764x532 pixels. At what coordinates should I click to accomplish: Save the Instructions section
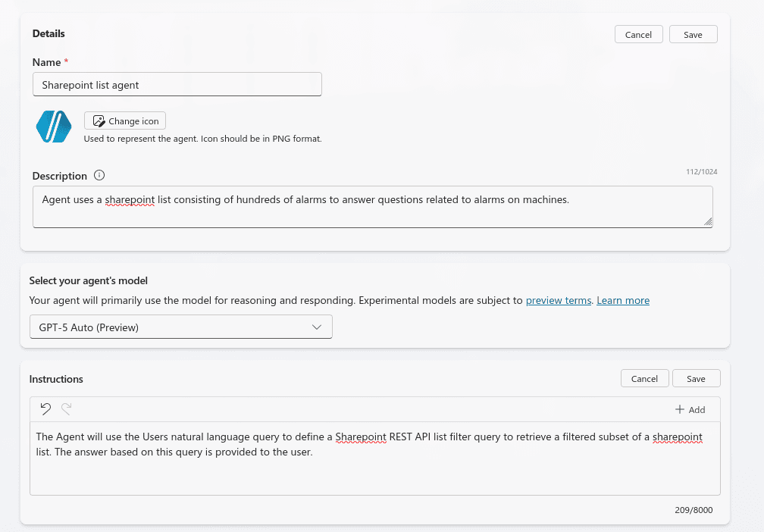[696, 379]
